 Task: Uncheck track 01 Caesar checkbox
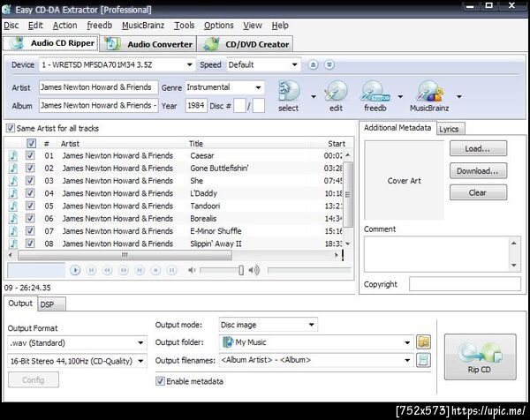(x=30, y=155)
